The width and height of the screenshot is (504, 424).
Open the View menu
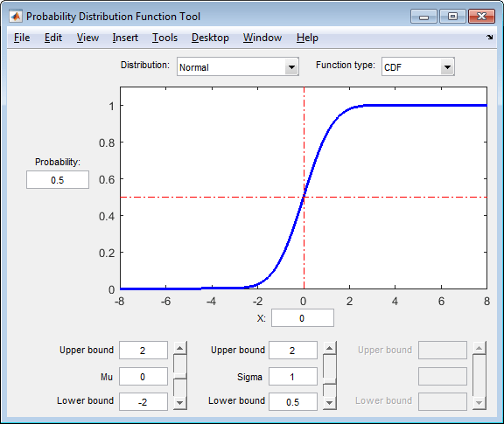[87, 38]
